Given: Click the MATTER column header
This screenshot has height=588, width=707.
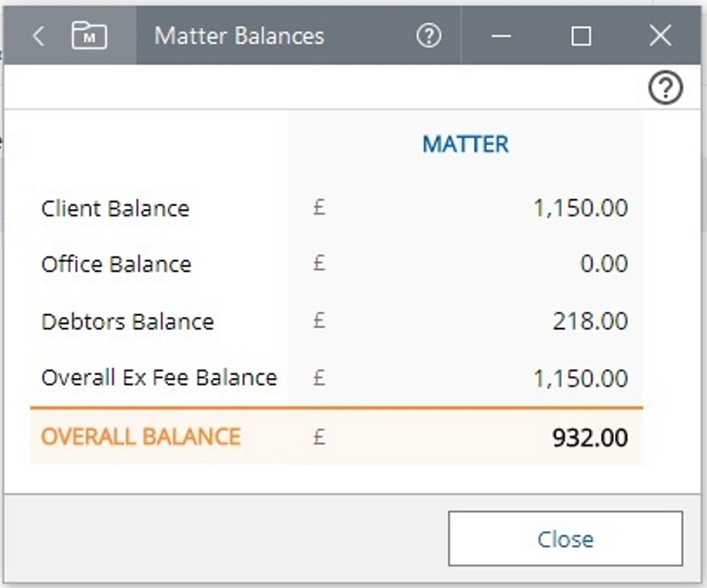Looking at the screenshot, I should (465, 145).
